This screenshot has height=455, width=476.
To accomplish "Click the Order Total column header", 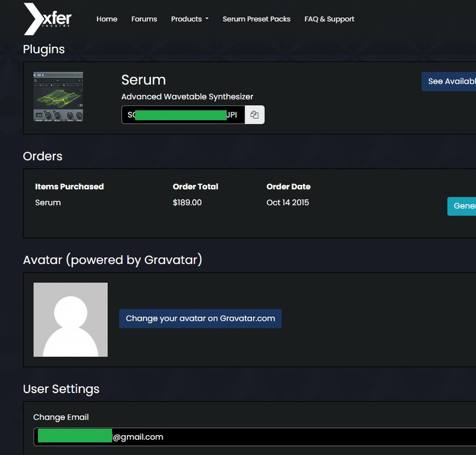I will [196, 187].
